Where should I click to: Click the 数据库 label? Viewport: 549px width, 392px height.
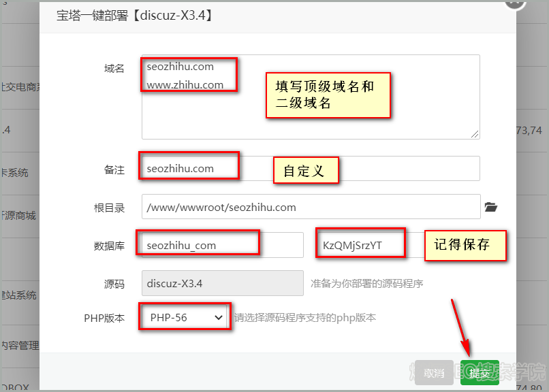[x=109, y=246]
